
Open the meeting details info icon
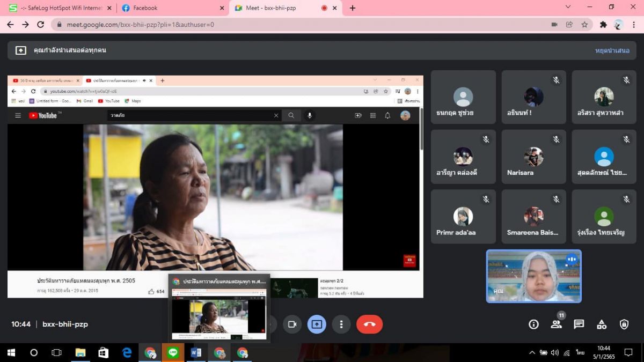[533, 324]
